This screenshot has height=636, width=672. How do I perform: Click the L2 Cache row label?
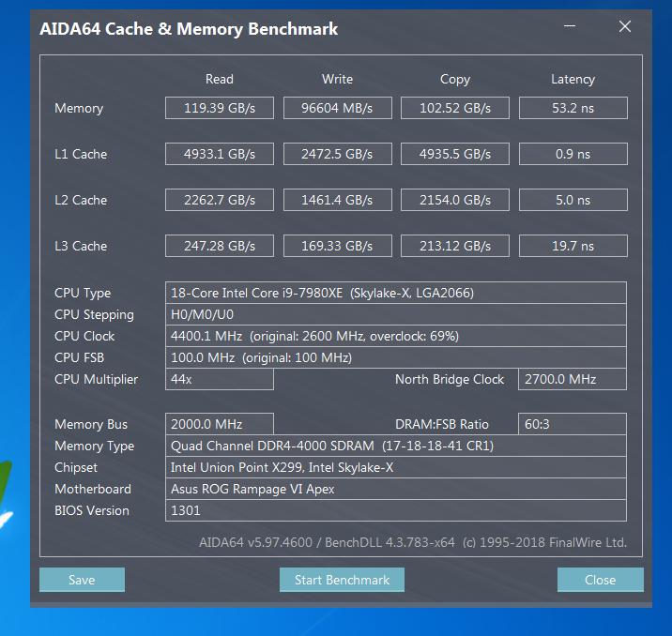pyautogui.click(x=81, y=200)
